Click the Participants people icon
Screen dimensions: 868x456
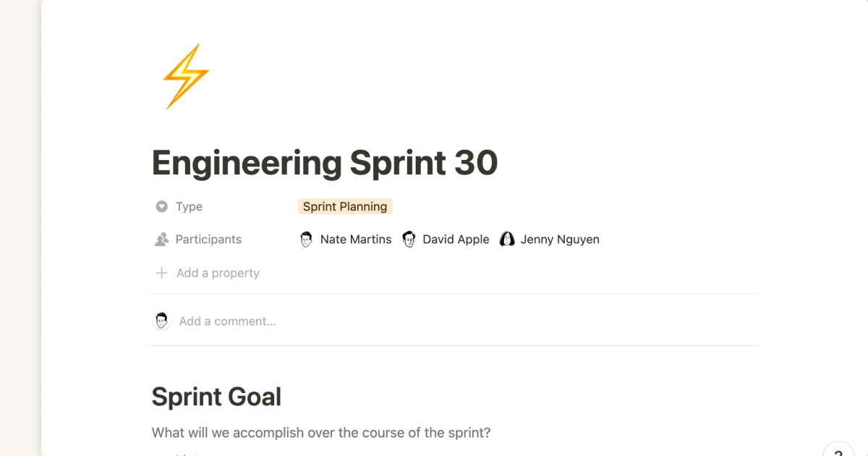tap(162, 240)
